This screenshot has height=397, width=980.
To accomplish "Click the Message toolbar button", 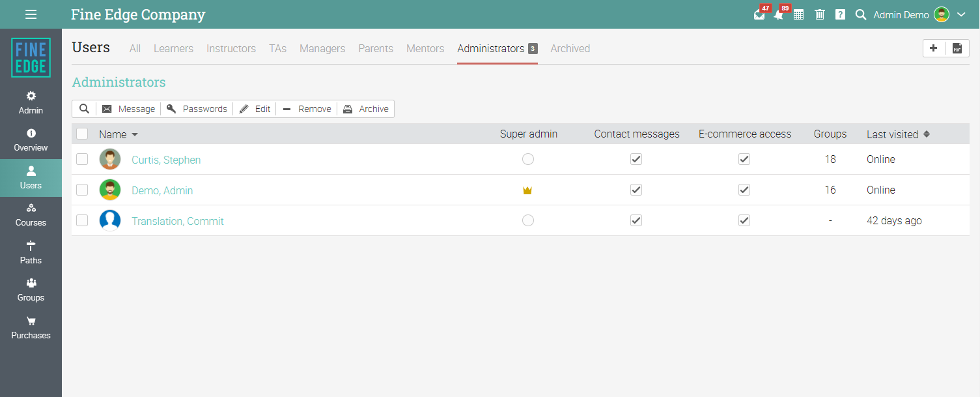I will click(x=129, y=109).
